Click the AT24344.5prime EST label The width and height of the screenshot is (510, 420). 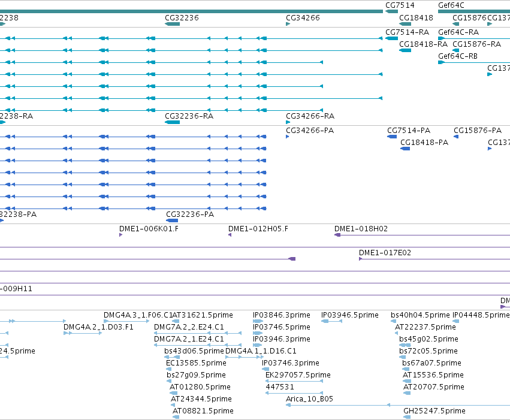point(201,399)
